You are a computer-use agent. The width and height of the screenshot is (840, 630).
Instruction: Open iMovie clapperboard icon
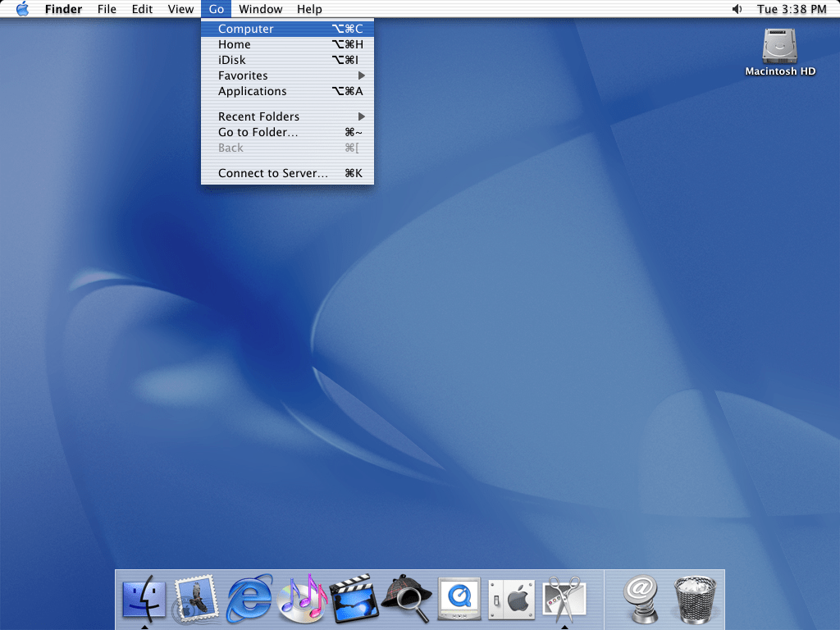click(354, 600)
